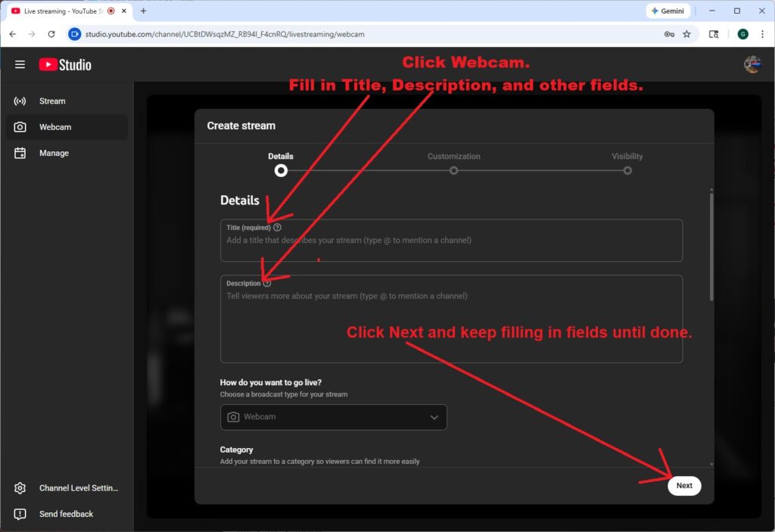Reload the page with the refresh icon
The width and height of the screenshot is (775, 532).
tap(51, 34)
